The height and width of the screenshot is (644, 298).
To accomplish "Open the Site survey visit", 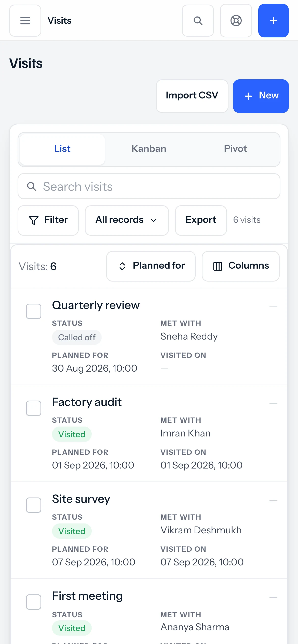I will (81, 499).
